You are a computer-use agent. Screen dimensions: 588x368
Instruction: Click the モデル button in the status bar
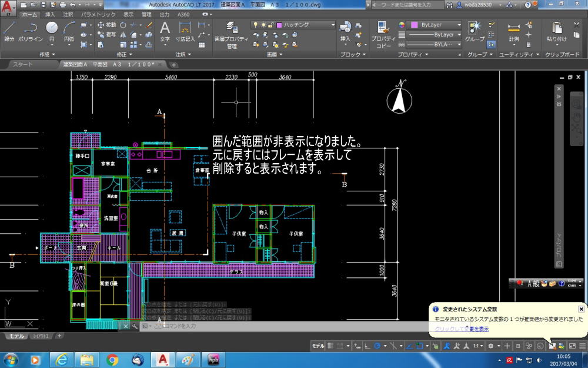[x=318, y=346]
